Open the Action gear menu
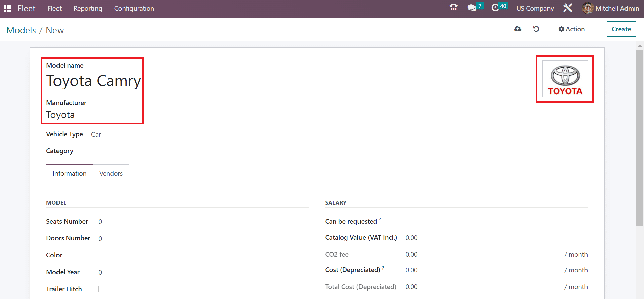Screen dimensions: 644x299 [x=572, y=29]
